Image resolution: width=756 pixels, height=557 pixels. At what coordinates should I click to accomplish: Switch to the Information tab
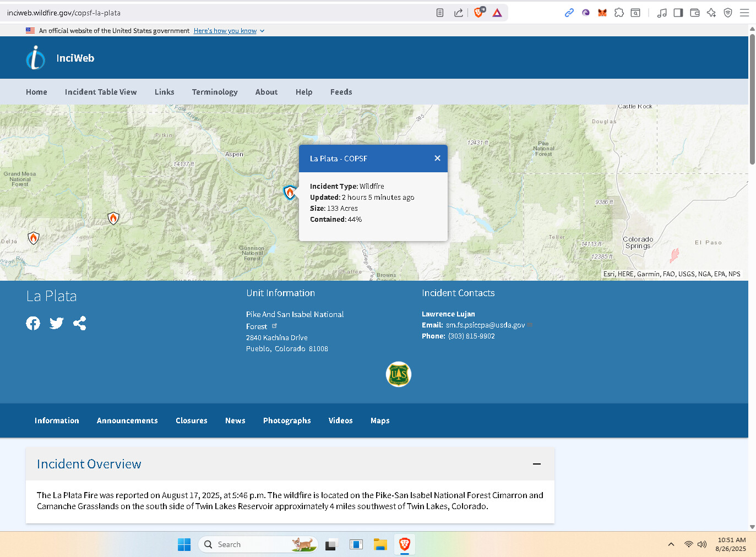(57, 421)
